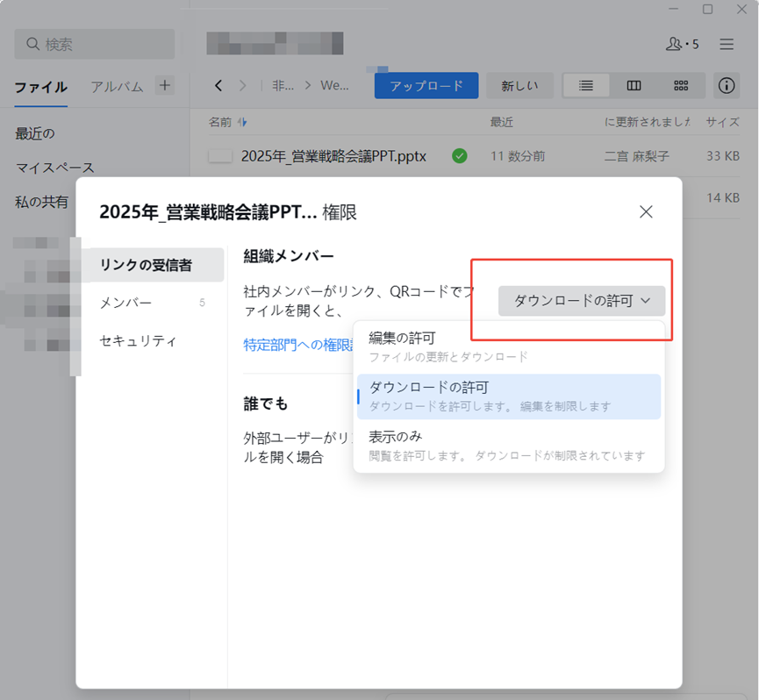759x700 pixels.
Task: Open the セキュリティ tab in dialog
Action: point(138,340)
